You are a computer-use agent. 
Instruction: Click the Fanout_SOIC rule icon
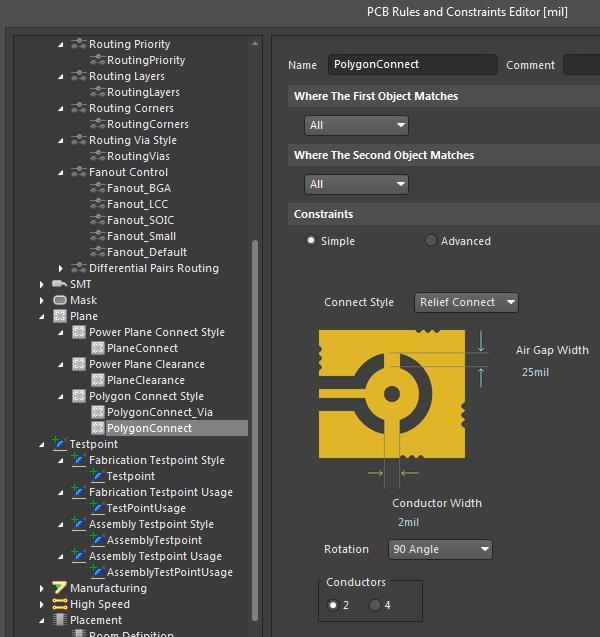97,220
